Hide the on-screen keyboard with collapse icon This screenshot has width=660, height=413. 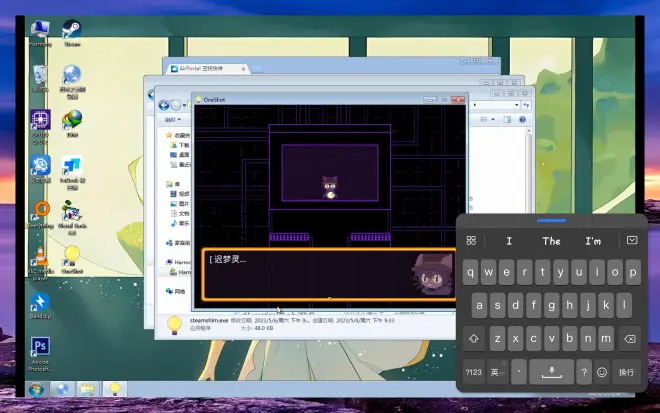point(632,240)
